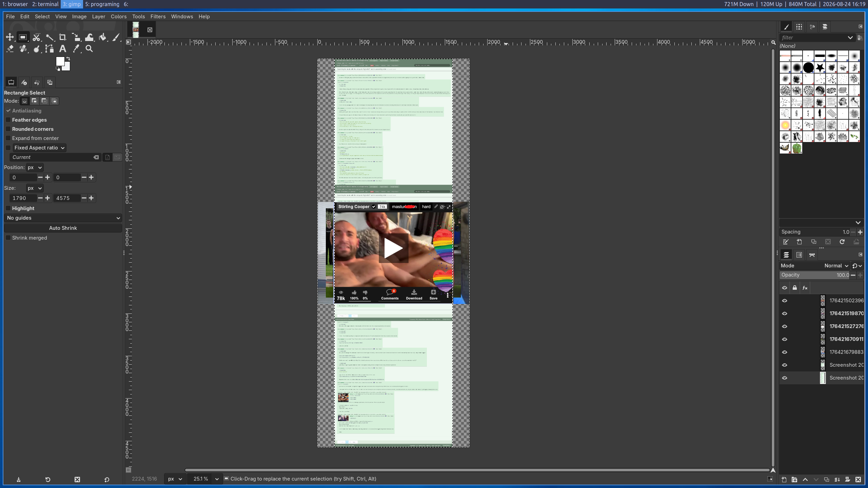Select the Move tool

[x=9, y=37]
